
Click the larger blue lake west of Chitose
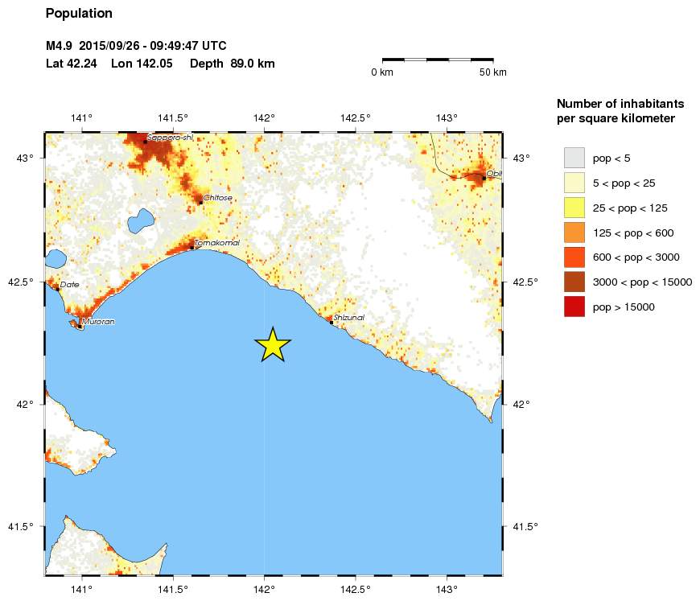pyautogui.click(x=140, y=220)
